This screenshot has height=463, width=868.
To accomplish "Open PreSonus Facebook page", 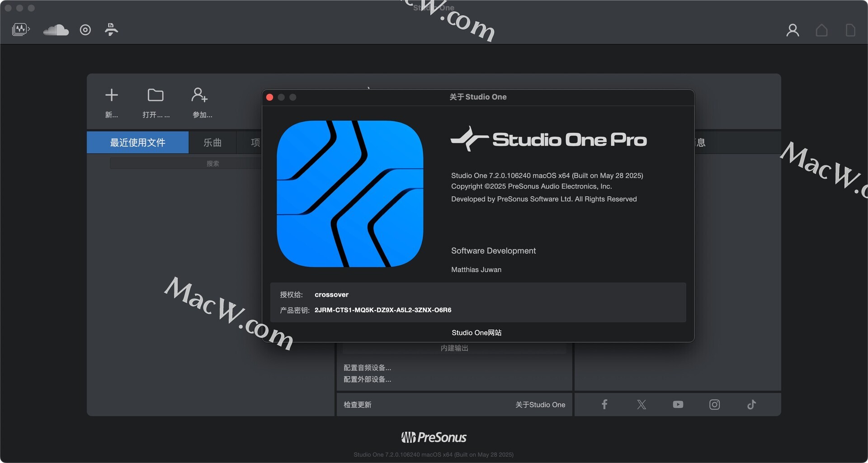I will [604, 404].
